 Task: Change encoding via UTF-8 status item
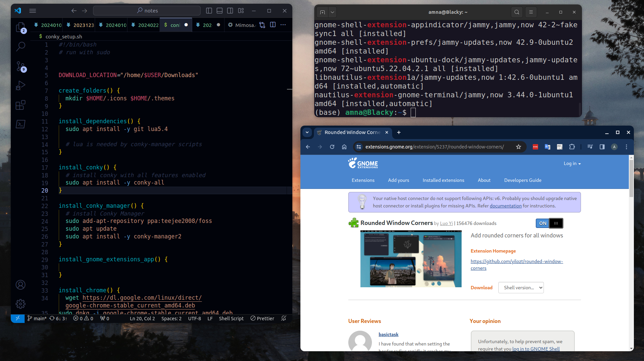[195, 318]
